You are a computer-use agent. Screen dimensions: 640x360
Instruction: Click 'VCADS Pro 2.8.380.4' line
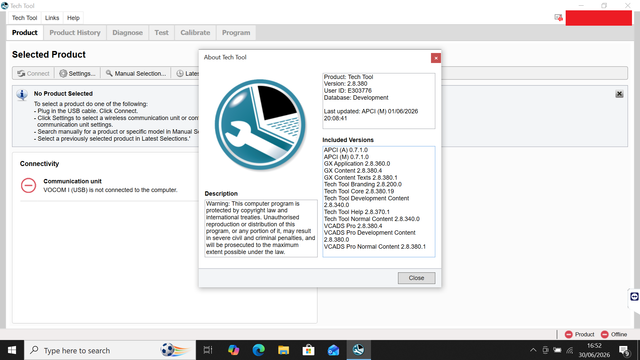point(353,226)
